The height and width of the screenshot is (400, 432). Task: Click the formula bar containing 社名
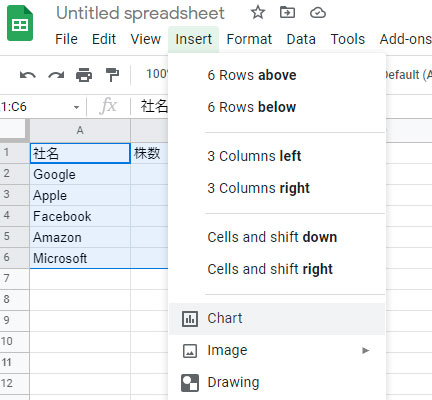[154, 107]
